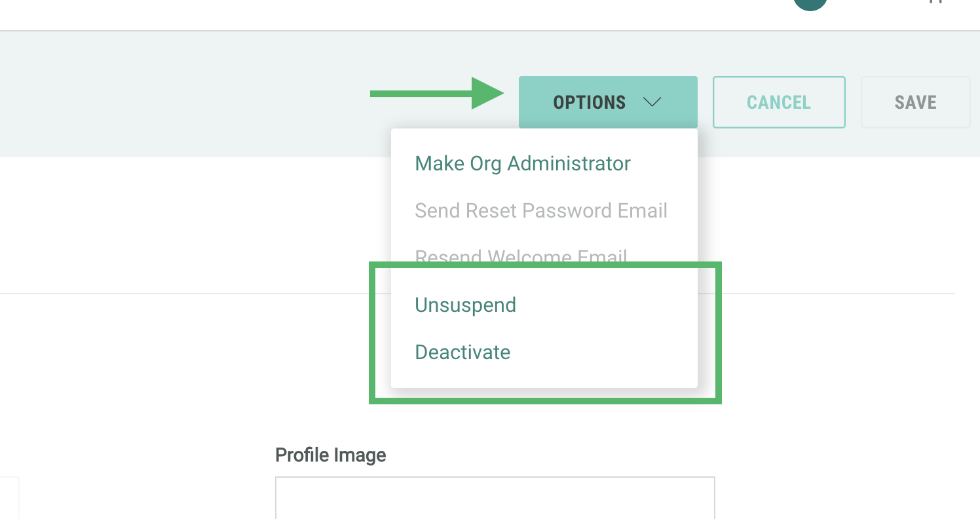Screen dimensions: 980x519
Task: Click the partially visible box at left edge
Action: (x=9, y=498)
